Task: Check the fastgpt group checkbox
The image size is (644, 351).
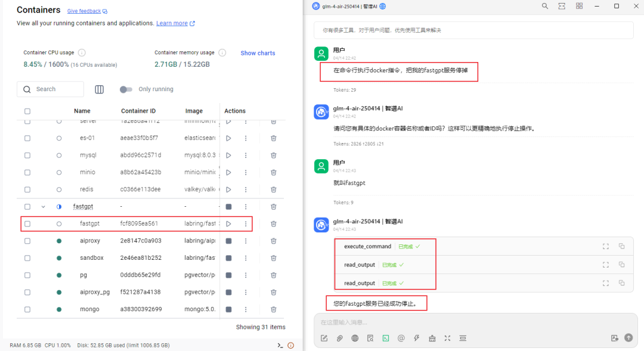Action: [27, 207]
